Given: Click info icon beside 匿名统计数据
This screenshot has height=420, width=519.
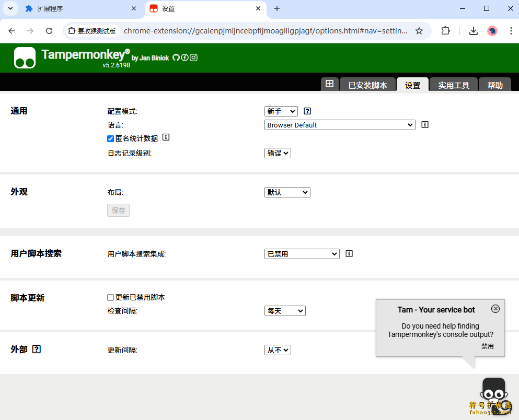Looking at the screenshot, I should [x=166, y=137].
